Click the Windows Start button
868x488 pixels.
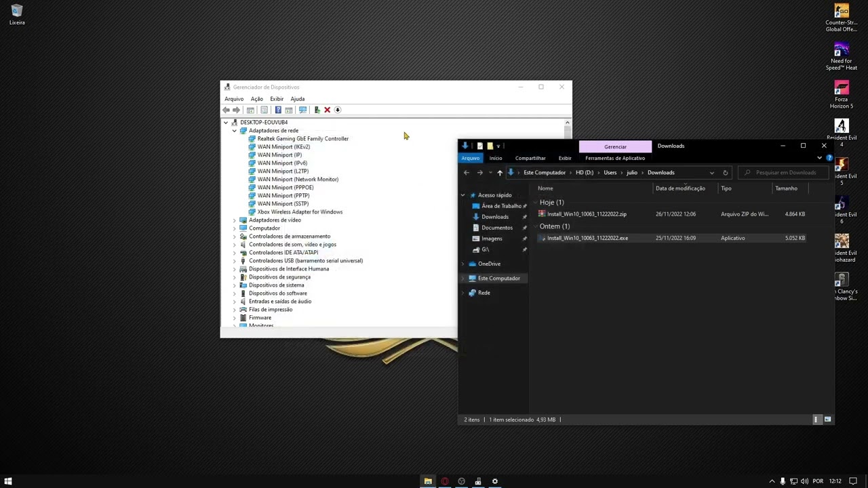click(8, 481)
